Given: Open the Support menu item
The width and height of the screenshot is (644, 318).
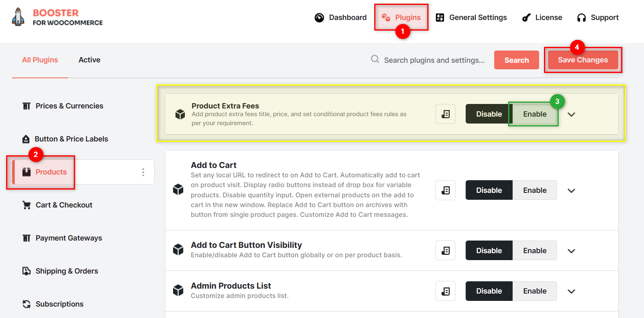Looking at the screenshot, I should point(598,18).
